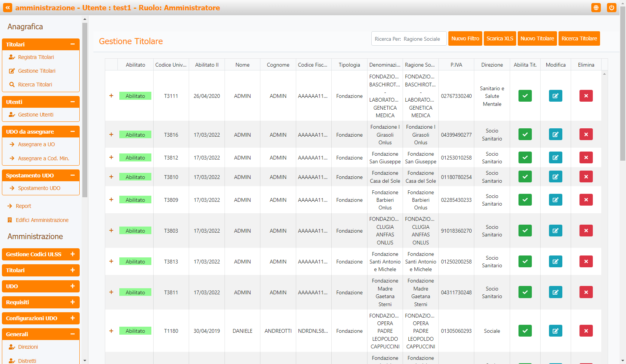Viewport: 626px width, 364px height.
Task: Delete the T3803 CLUGIA ANFFAS row
Action: 586,231
